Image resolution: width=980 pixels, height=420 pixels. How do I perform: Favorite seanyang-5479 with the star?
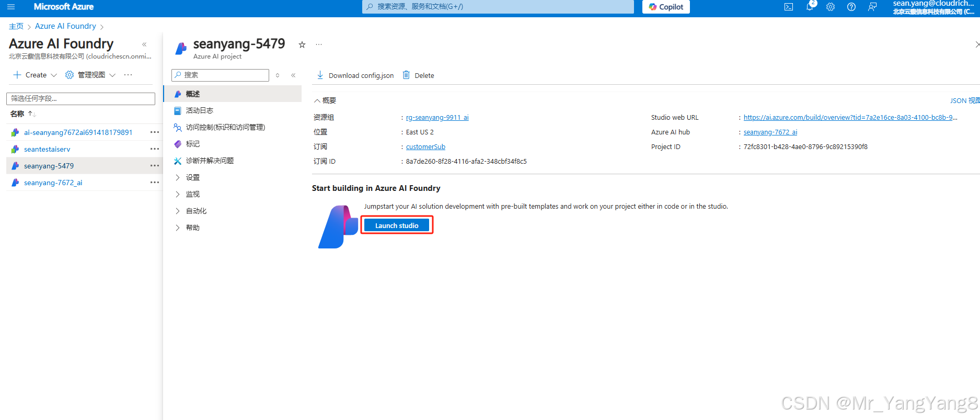pos(302,45)
